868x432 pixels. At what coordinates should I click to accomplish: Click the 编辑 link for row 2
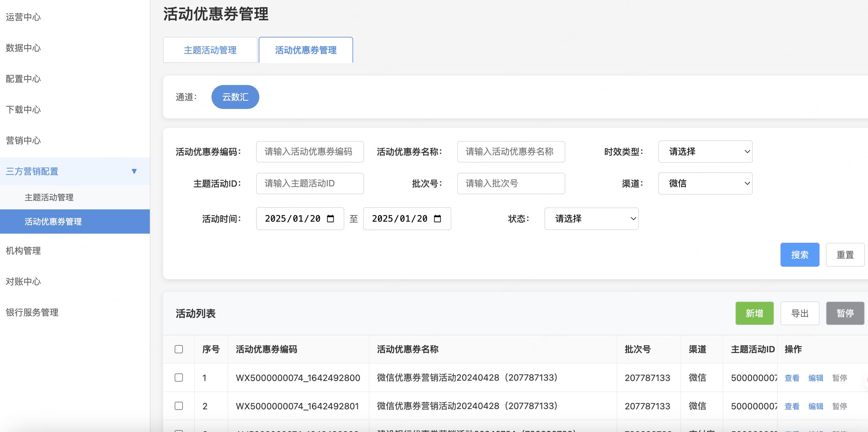click(x=815, y=406)
